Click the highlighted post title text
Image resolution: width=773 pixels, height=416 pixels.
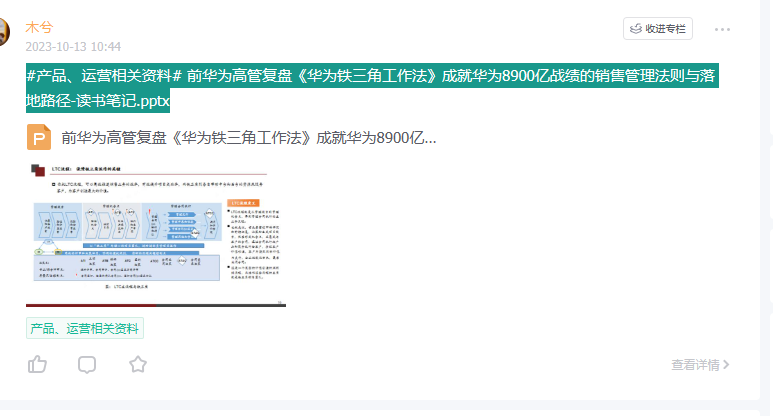click(372, 88)
